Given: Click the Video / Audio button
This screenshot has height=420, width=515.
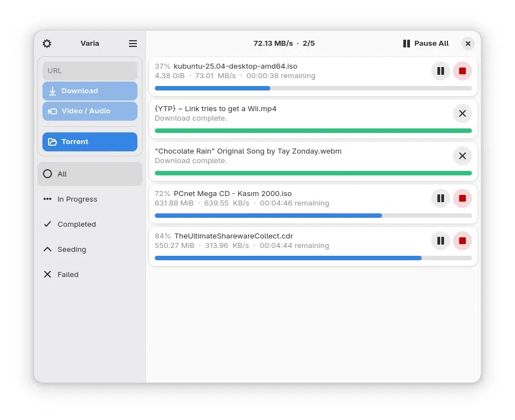Looking at the screenshot, I should point(90,111).
